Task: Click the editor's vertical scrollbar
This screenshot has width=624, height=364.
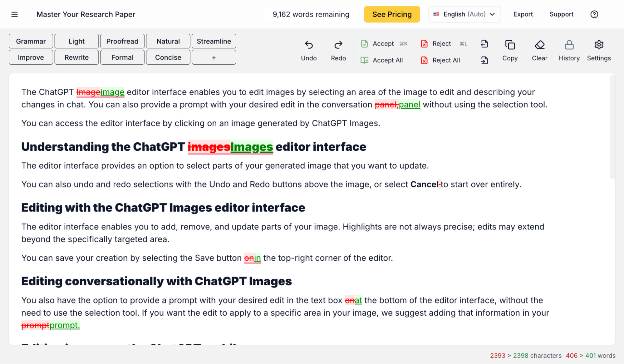Action: (612, 127)
